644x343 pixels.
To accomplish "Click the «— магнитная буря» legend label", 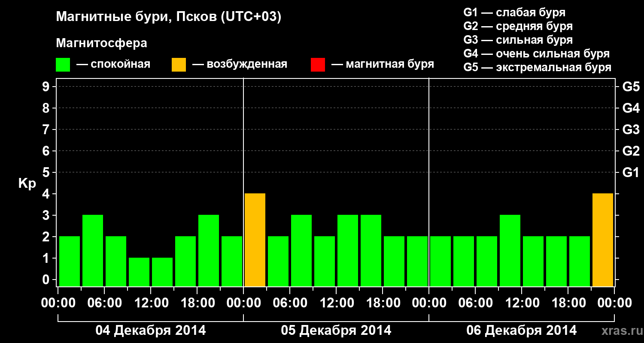I will click(383, 64).
